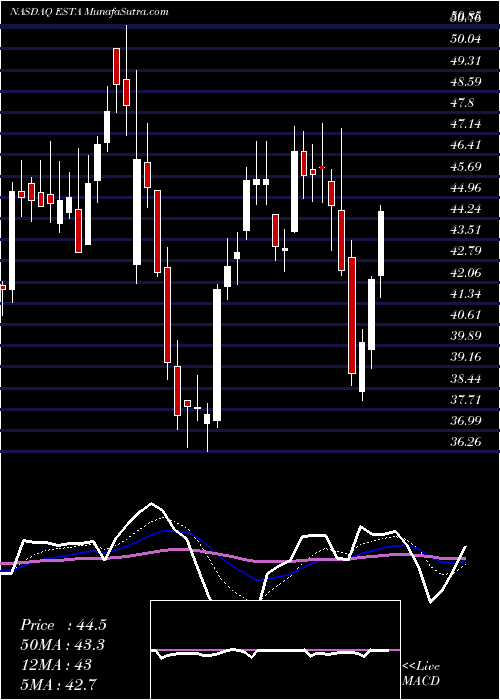Select the 36.26 price axis label

click(x=466, y=442)
